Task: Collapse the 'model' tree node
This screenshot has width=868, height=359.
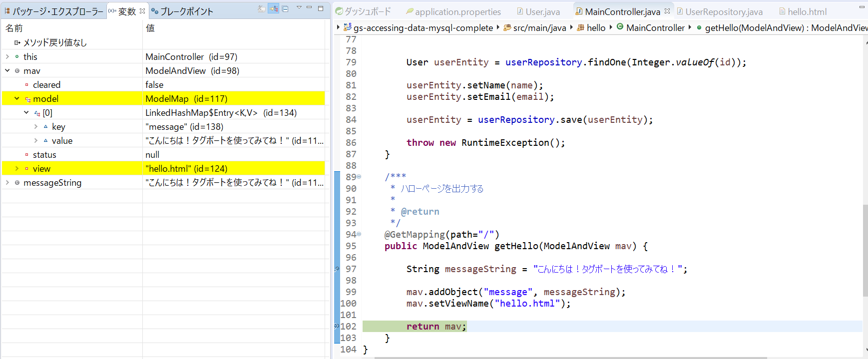Action: [x=17, y=99]
